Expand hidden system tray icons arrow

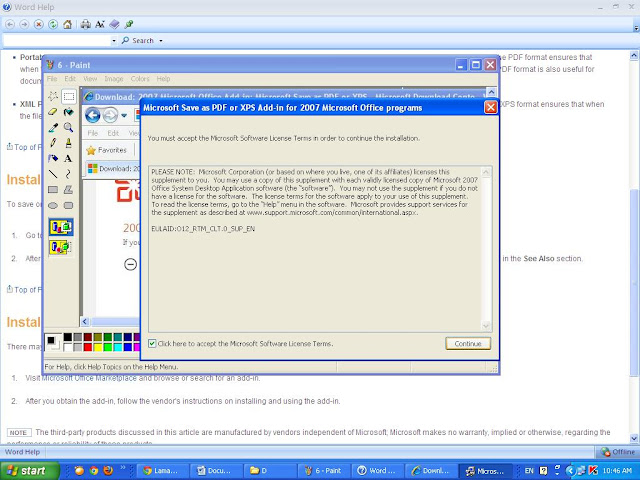(570, 471)
